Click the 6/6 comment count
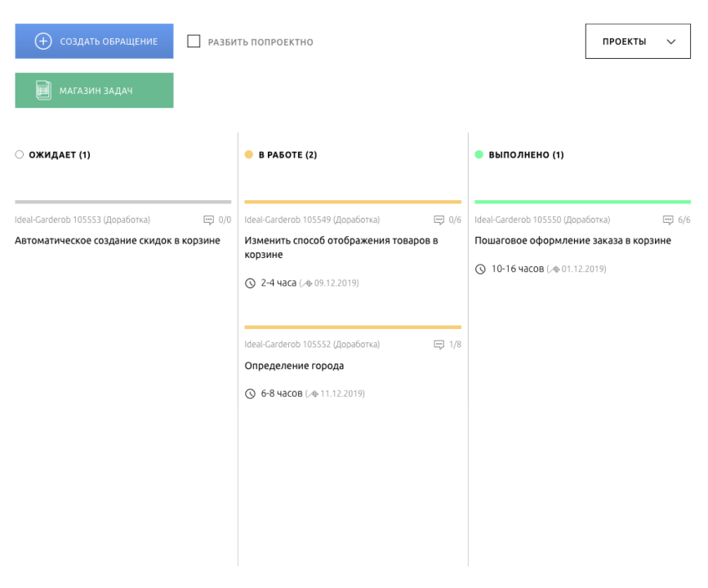Image resolution: width=708 pixels, height=588 pixels. point(684,220)
